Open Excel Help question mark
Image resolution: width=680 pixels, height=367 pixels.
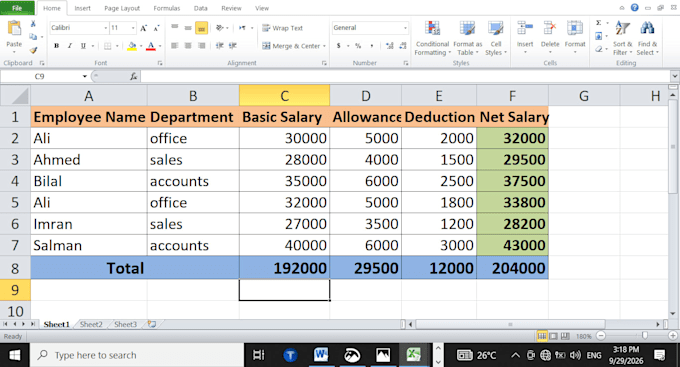point(634,8)
